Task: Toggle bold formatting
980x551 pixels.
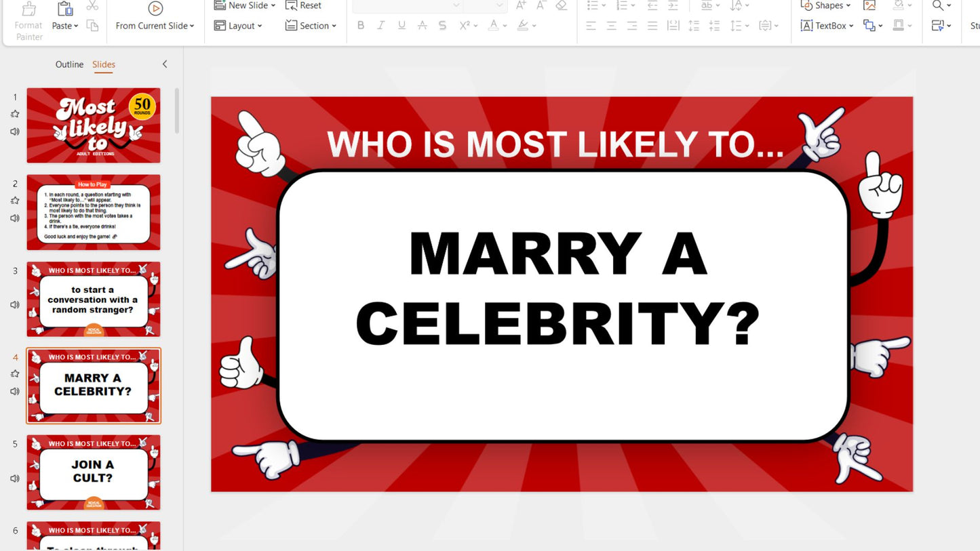Action: (x=361, y=25)
